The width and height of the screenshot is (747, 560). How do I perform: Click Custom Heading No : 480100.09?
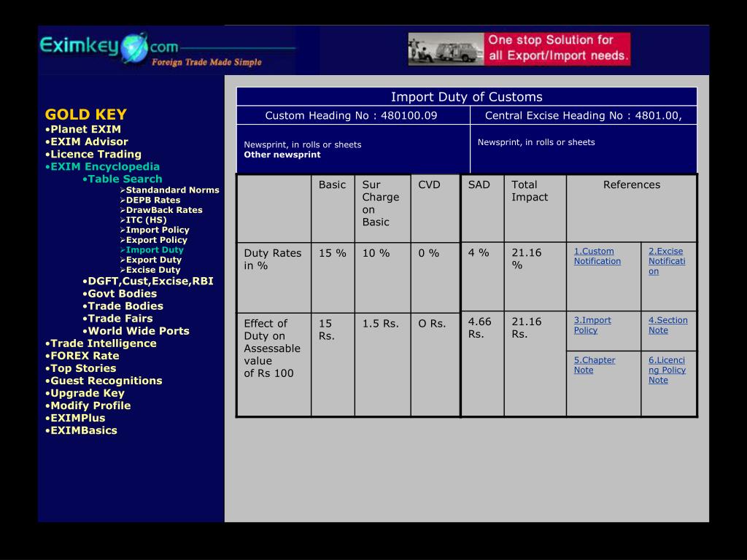[x=351, y=116]
